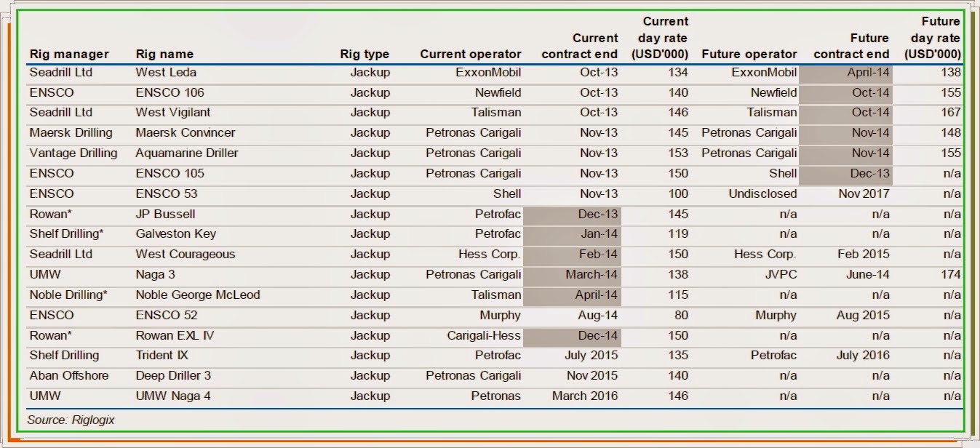Image resolution: width=980 pixels, height=448 pixels.
Task: Click the UMW Naga 4 rig name
Action: tap(174, 396)
